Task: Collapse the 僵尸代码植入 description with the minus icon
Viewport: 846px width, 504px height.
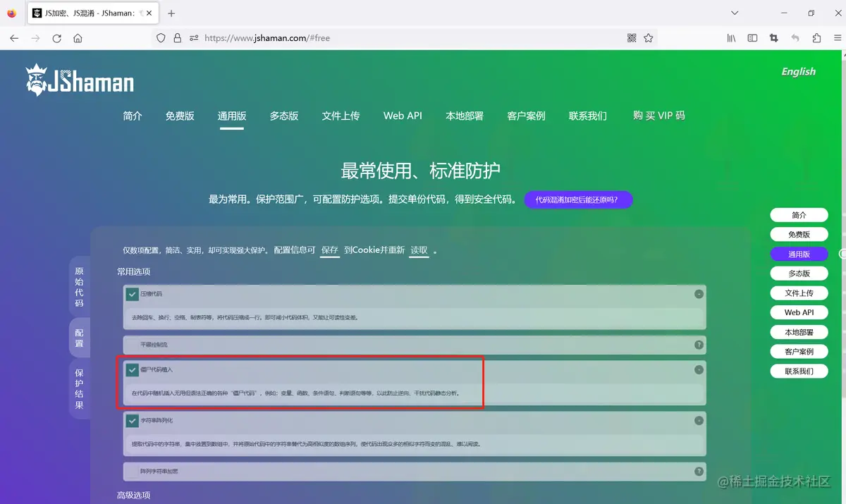Action: pos(699,369)
